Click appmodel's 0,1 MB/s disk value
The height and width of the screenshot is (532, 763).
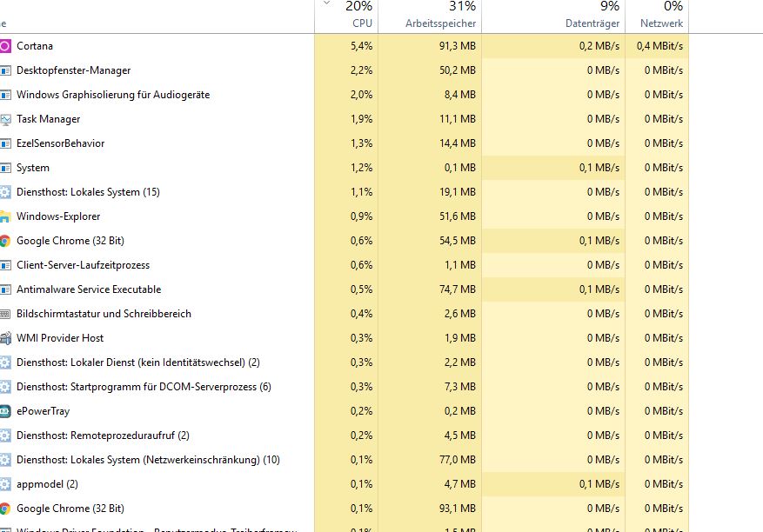[x=599, y=484]
